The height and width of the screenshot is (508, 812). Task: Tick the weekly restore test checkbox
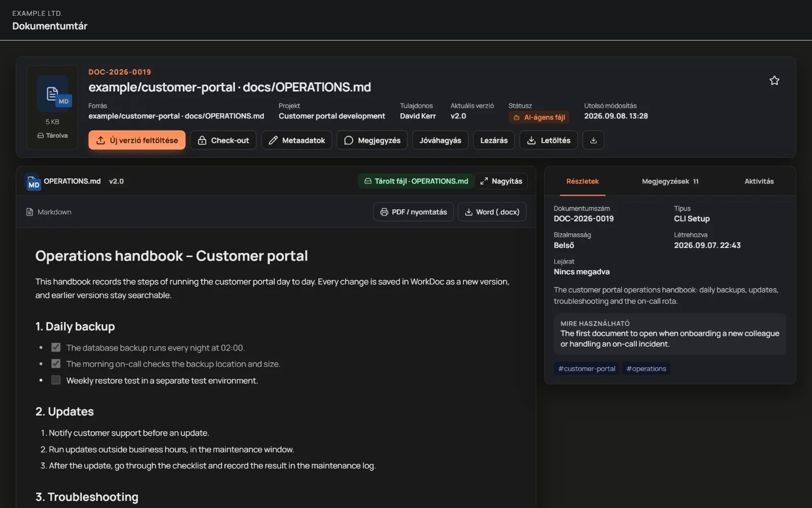[x=56, y=380]
